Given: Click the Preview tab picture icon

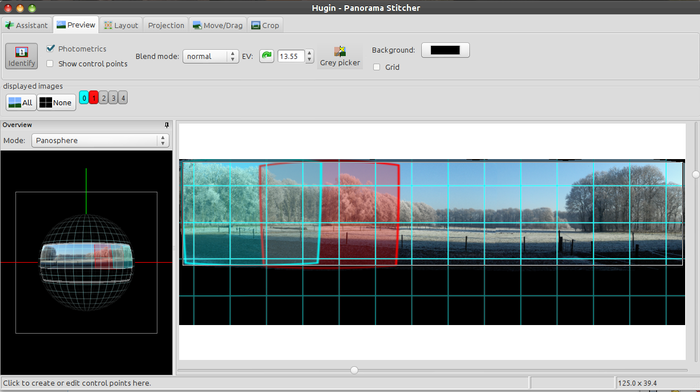Looking at the screenshot, I should tap(61, 25).
